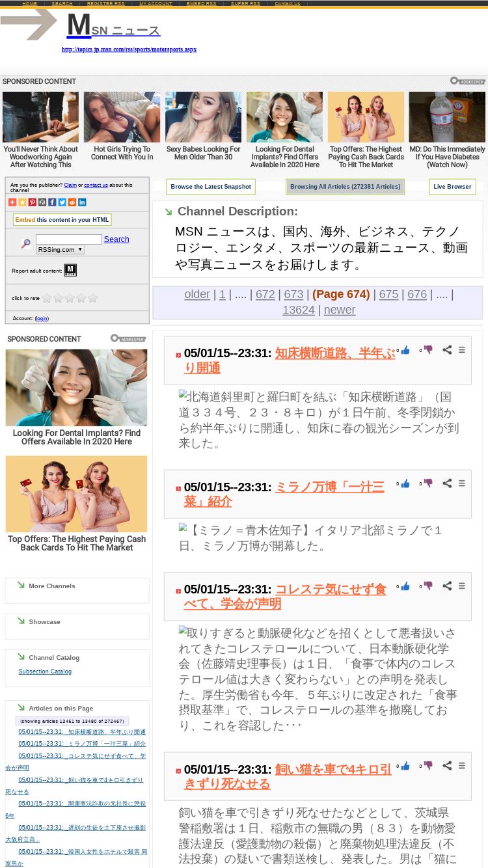
Task: Share the コレステ article
Action: (x=447, y=586)
